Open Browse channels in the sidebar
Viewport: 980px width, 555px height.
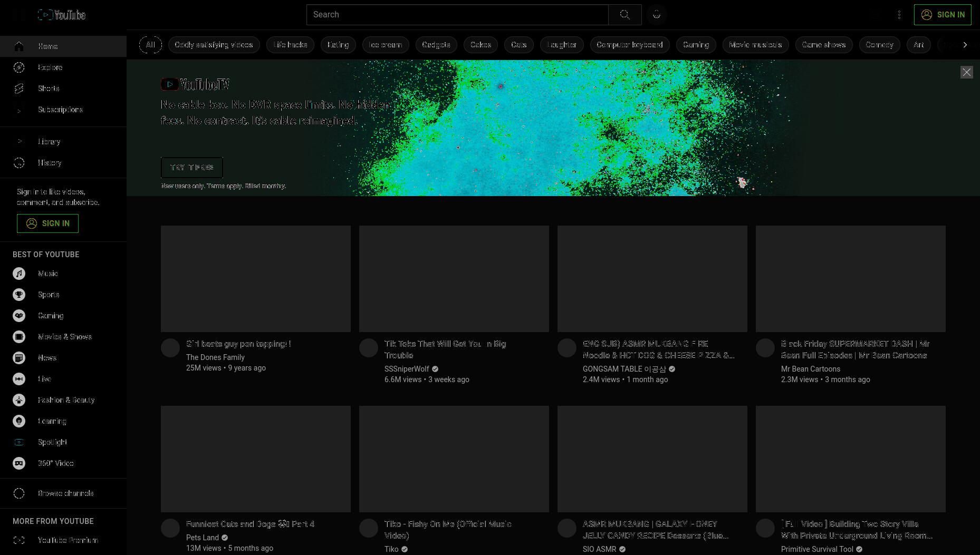click(x=63, y=493)
